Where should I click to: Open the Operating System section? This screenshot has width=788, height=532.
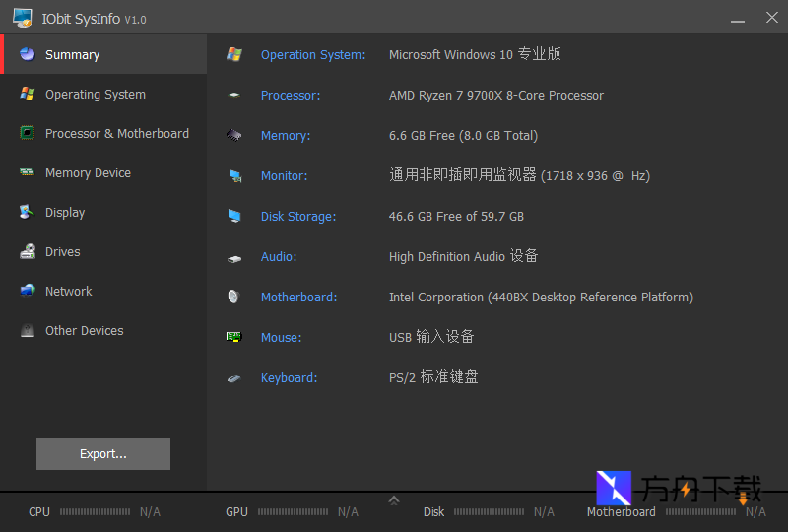[105, 94]
